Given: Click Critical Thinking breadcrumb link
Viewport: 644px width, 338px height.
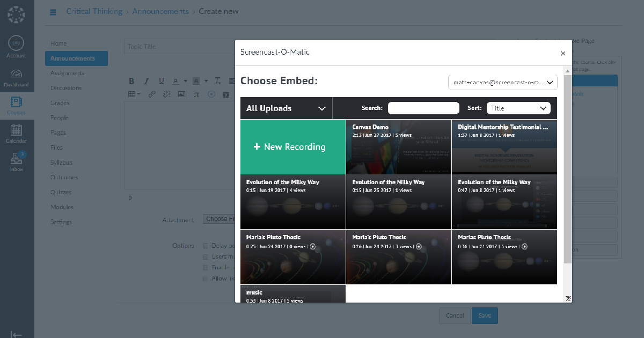Looking at the screenshot, I should (x=94, y=11).
